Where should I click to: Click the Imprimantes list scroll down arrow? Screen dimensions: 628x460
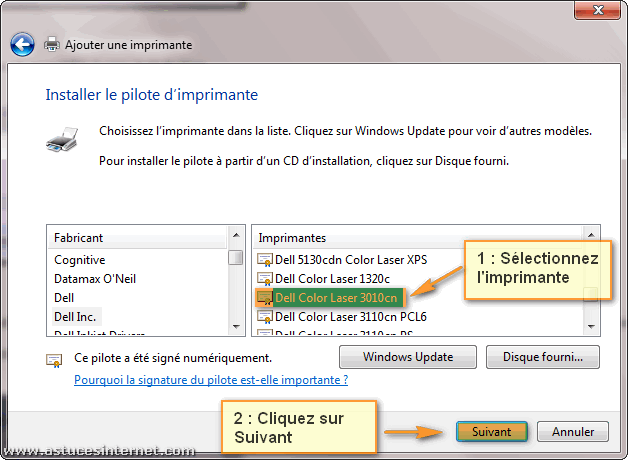591,326
